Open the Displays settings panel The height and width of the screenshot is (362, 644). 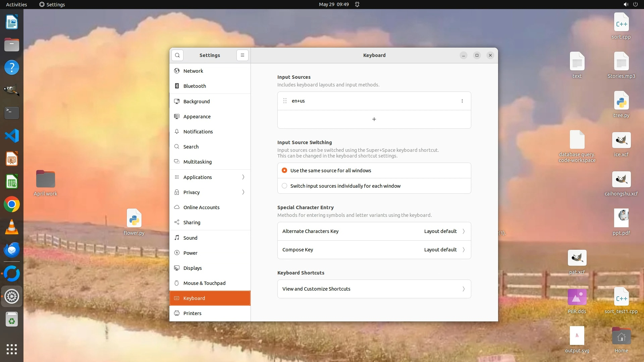coord(193,268)
